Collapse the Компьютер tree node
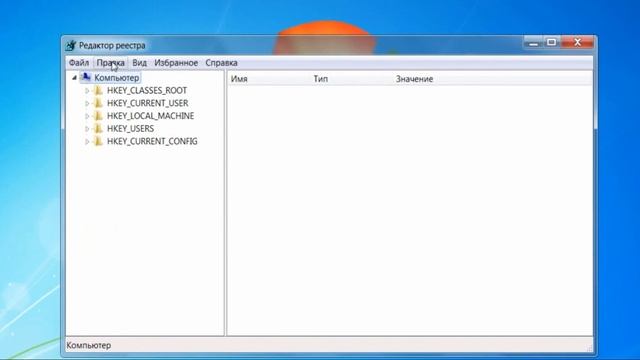 [74, 78]
